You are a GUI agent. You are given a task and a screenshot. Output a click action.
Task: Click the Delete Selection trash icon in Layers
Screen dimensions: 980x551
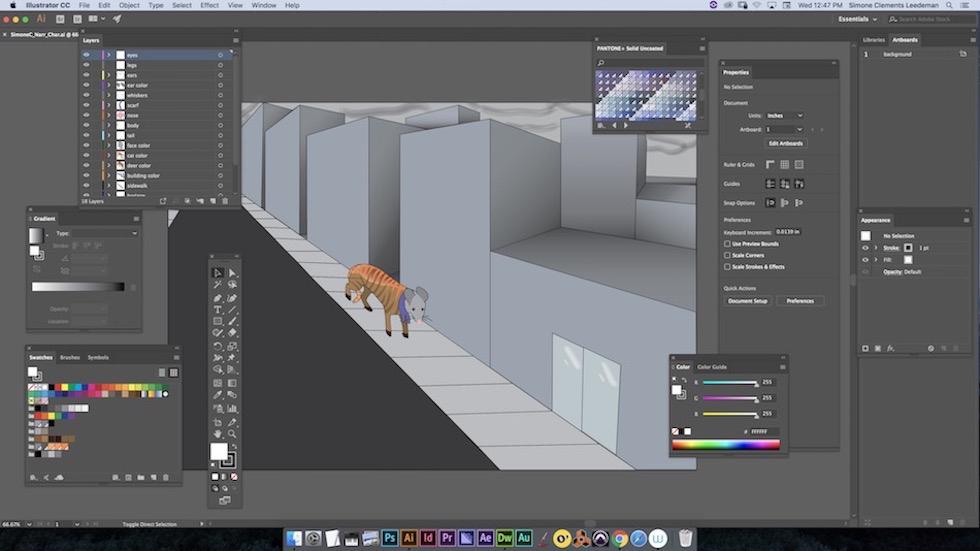pos(225,201)
